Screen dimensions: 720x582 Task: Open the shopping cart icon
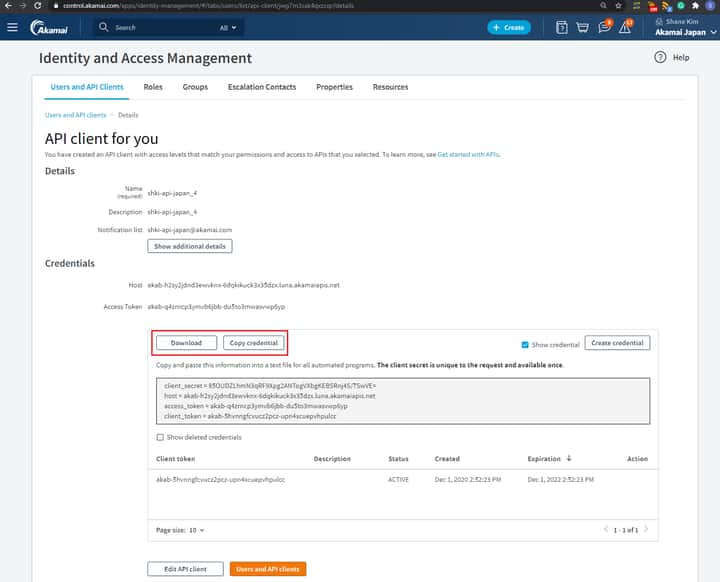click(x=583, y=27)
